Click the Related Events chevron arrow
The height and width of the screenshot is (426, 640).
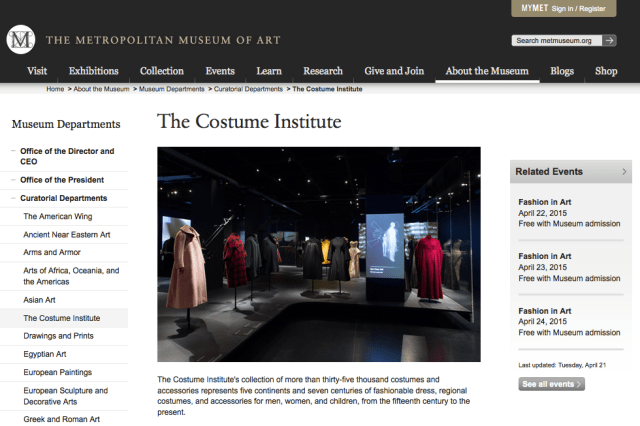[x=625, y=172]
